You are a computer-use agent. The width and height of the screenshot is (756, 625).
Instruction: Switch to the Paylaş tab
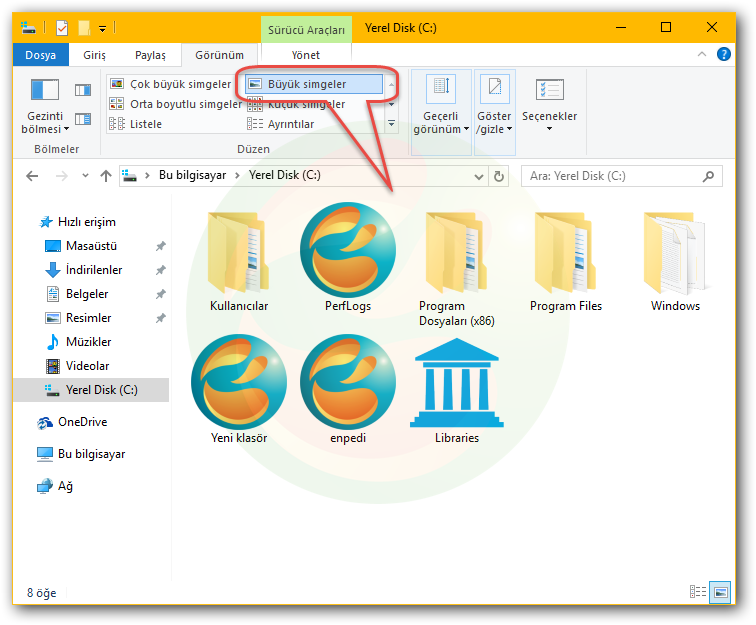(x=150, y=55)
